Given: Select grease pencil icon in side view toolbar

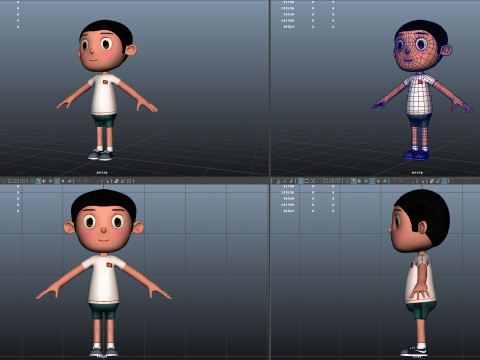Looking at the screenshot, I should tap(291, 181).
